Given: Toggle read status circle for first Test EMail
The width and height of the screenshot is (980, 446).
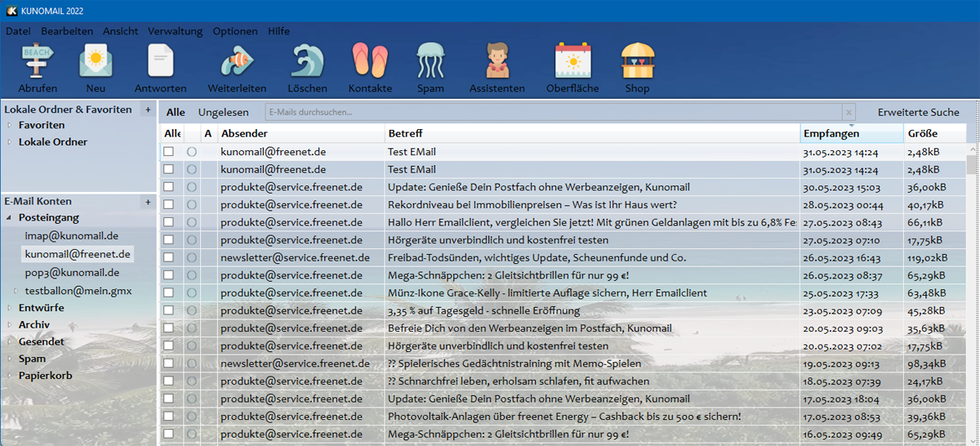Looking at the screenshot, I should pyautogui.click(x=192, y=152).
